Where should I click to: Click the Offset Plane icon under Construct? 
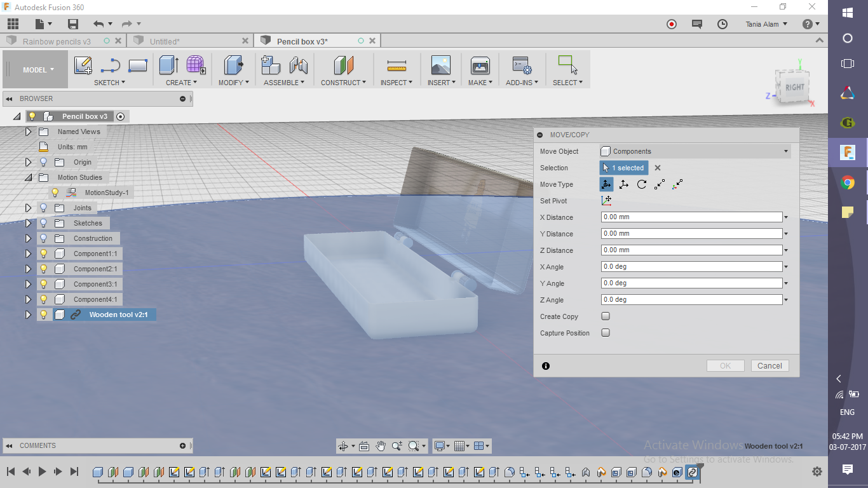pos(343,65)
